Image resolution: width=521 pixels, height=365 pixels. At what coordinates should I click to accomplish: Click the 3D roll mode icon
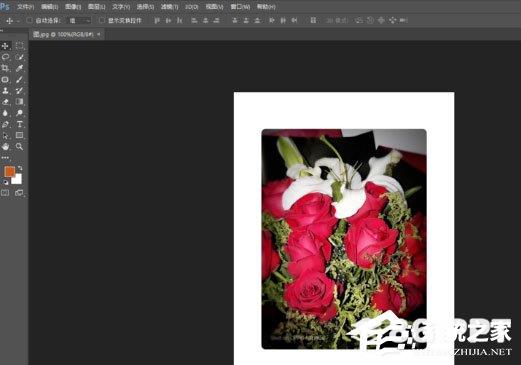(370, 21)
